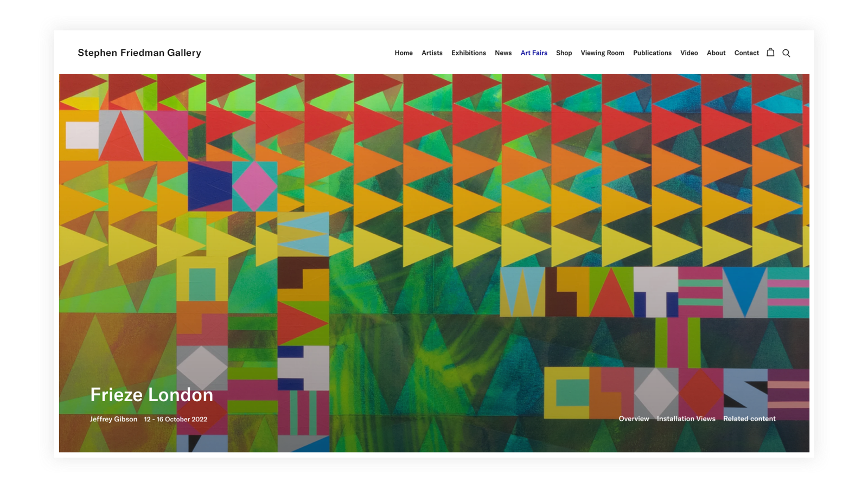Viewport: 868px width, 488px height.
Task: Click the Art Fairs nav item
Action: pos(534,53)
